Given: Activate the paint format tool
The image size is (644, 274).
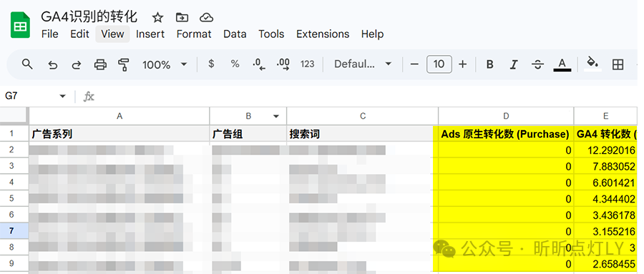Looking at the screenshot, I should click(x=123, y=64).
